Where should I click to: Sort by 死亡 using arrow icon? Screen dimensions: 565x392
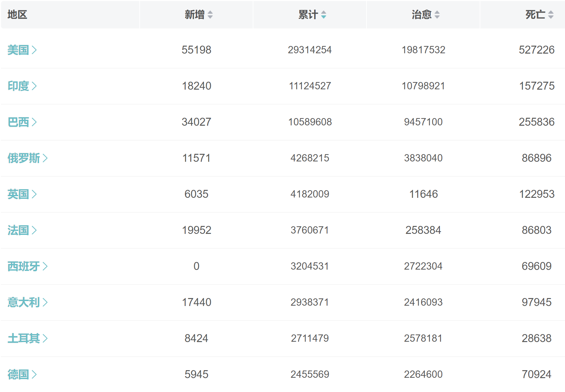[x=551, y=15]
